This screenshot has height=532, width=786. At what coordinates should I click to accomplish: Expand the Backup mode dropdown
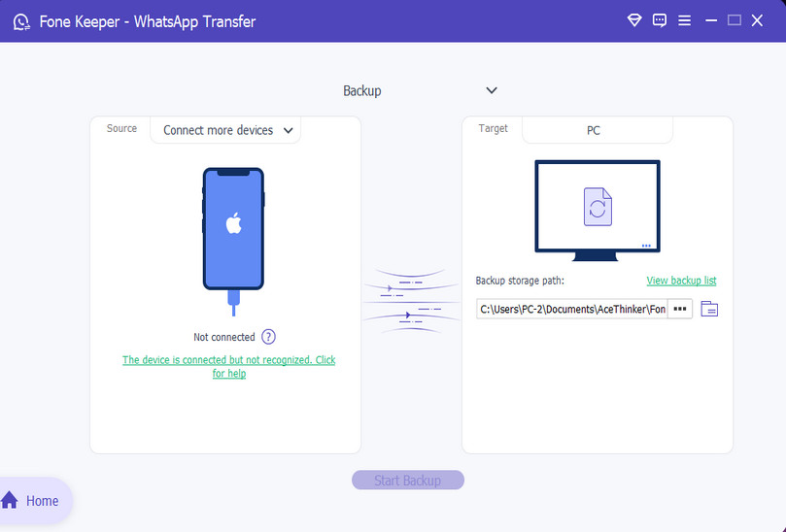[x=420, y=90]
